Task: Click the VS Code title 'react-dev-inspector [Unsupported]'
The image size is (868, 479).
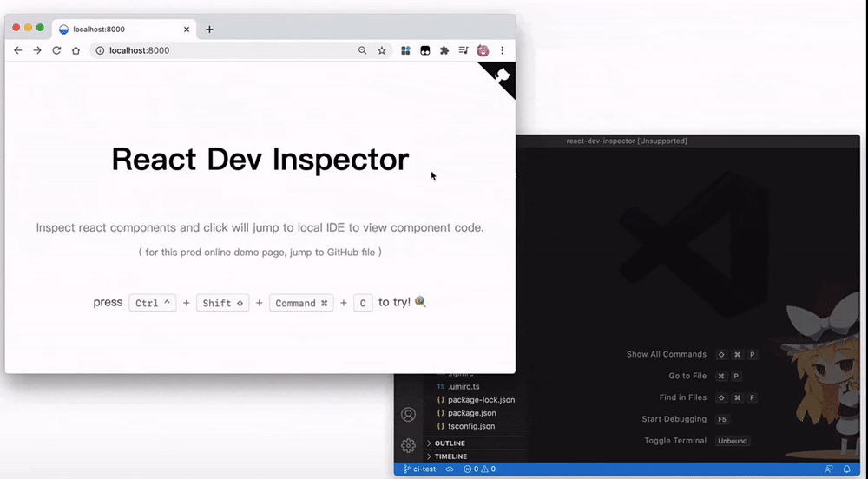Action: (x=626, y=141)
